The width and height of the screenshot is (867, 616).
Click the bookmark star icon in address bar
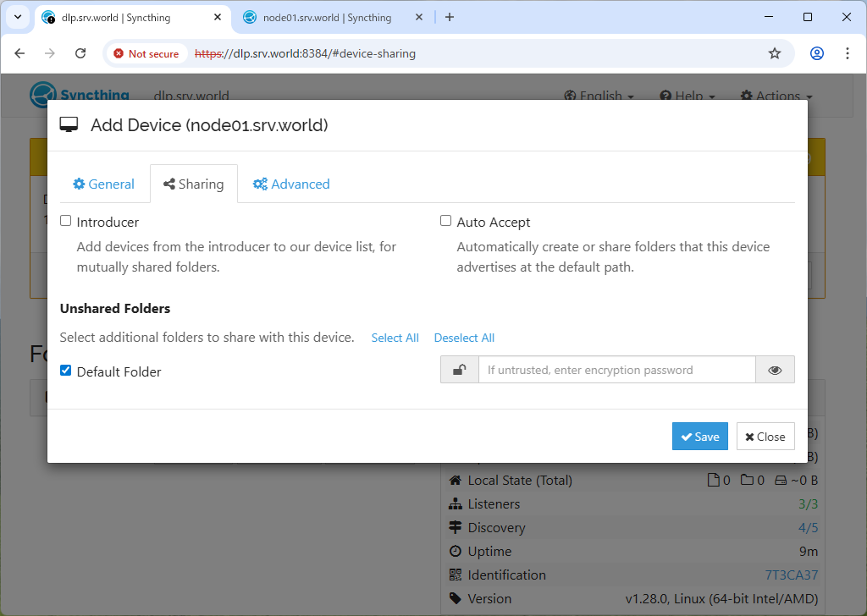point(774,53)
